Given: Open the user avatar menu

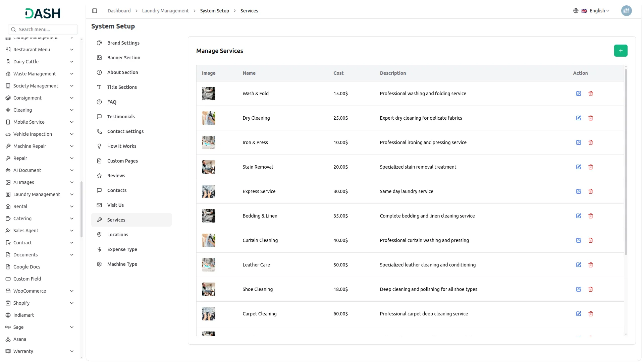Looking at the screenshot, I should [x=626, y=11].
